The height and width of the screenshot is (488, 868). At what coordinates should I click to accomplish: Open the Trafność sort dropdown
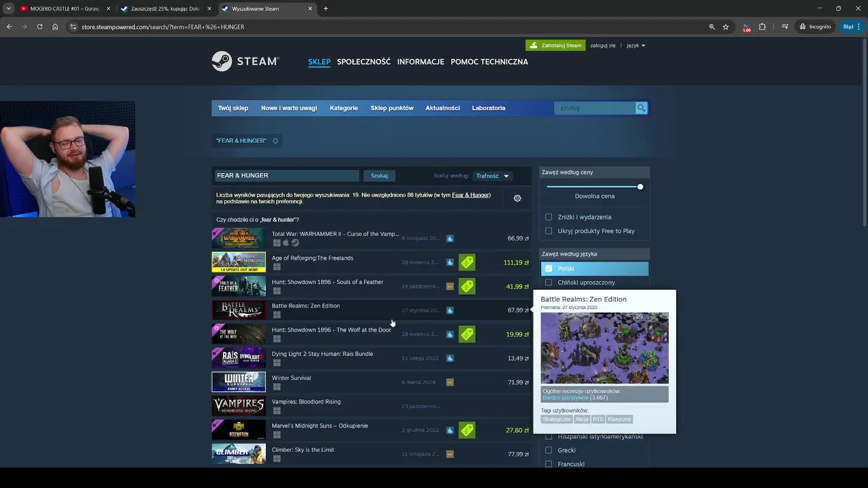point(492,176)
